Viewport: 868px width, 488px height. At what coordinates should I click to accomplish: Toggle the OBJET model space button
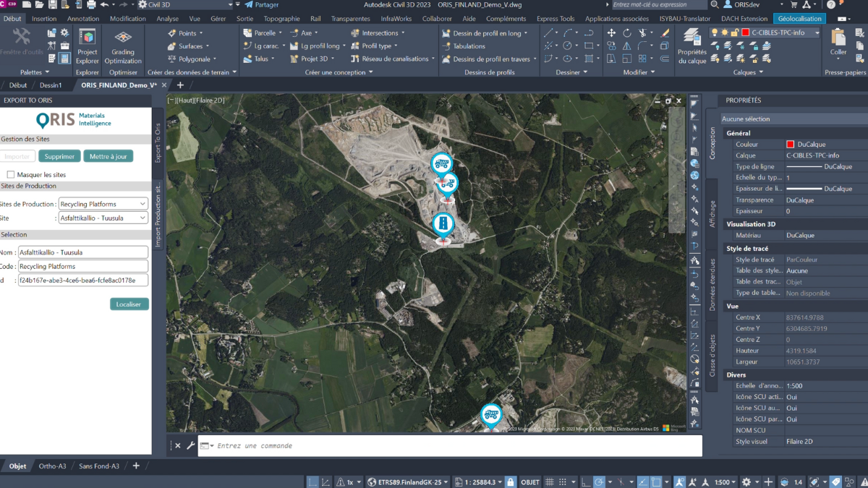[x=530, y=481]
